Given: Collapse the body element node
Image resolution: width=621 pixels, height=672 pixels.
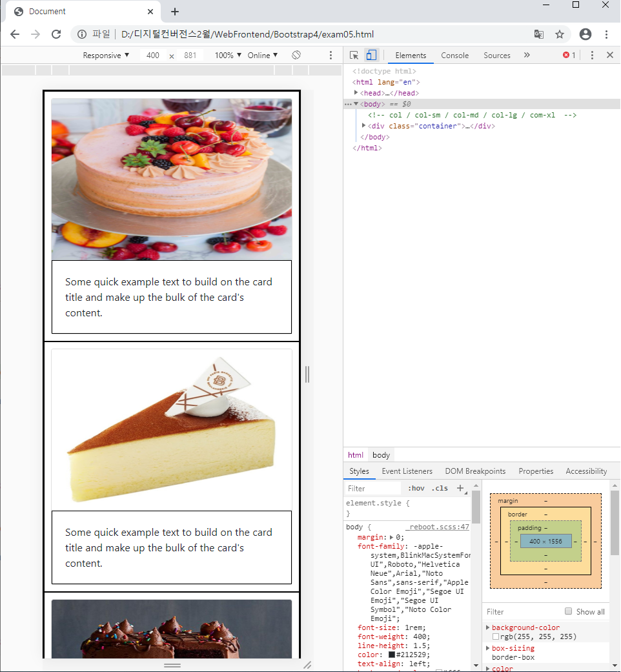Looking at the screenshot, I should coord(356,104).
